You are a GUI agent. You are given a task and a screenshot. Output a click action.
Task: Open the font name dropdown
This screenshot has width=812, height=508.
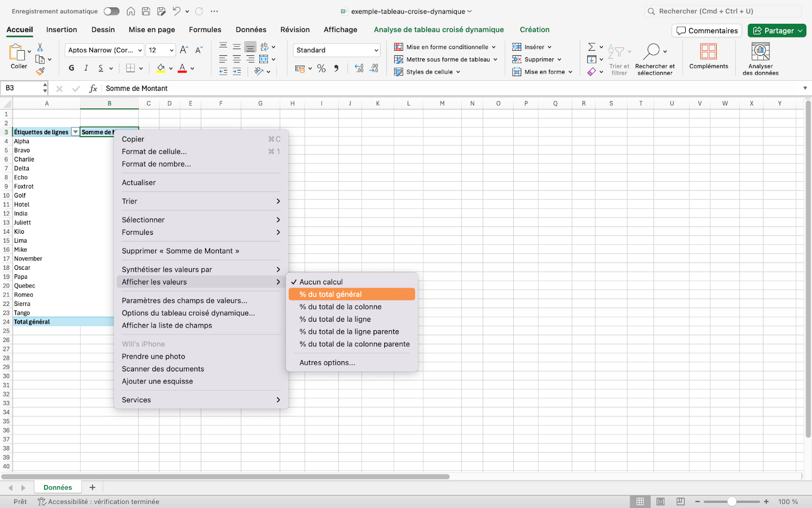tap(140, 50)
